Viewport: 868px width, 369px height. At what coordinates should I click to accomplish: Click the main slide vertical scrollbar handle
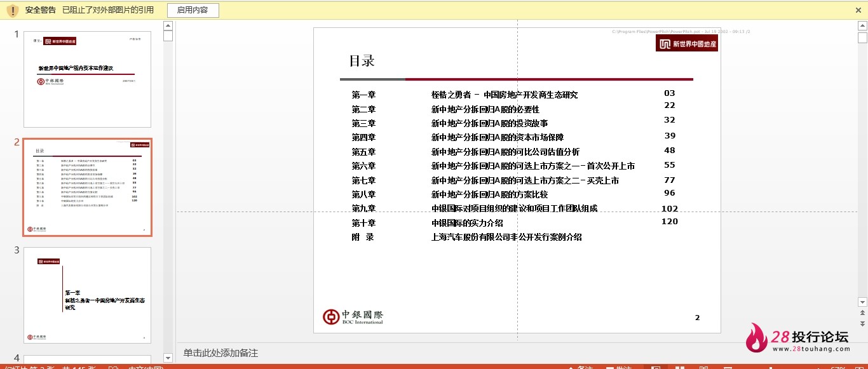click(862, 37)
